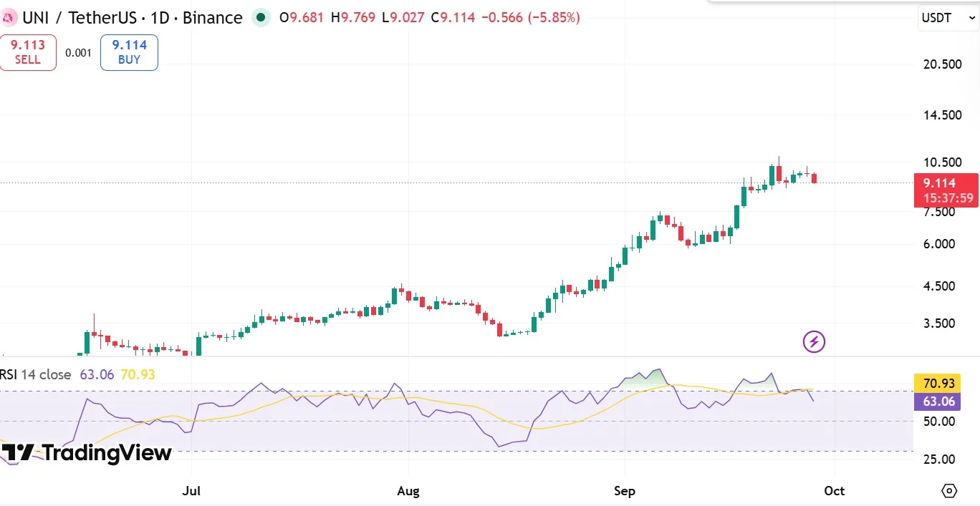This screenshot has width=980, height=506.
Task: Click the C9.114 close value
Action: [453, 18]
